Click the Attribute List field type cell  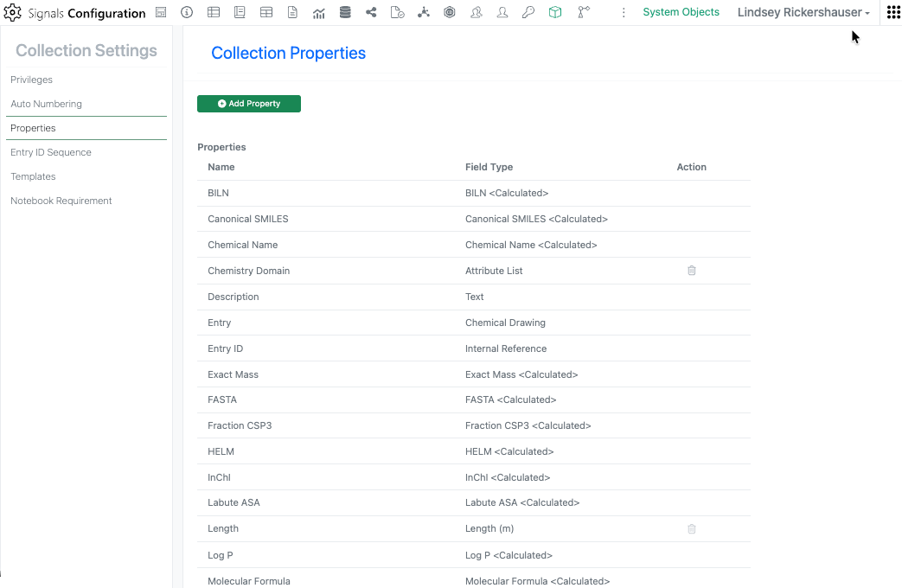tap(494, 271)
